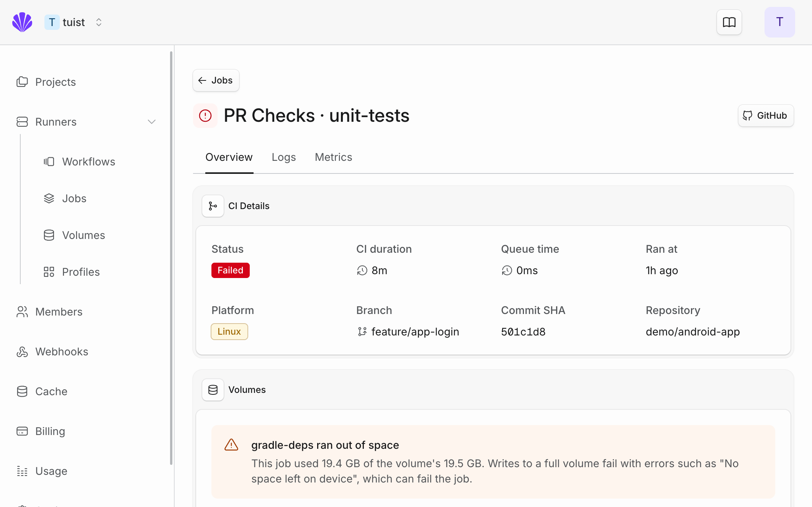The width and height of the screenshot is (812, 507).
Task: Click the Tuist purple logo icon
Action: point(22,22)
